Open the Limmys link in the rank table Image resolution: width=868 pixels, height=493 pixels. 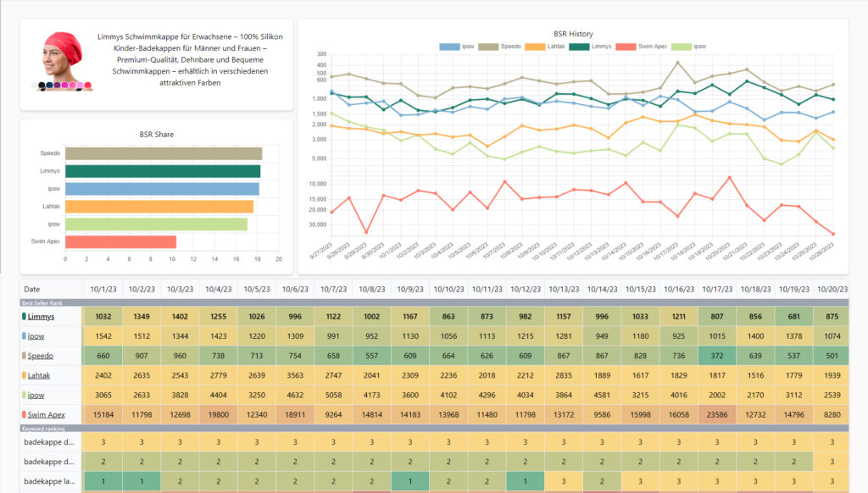coord(41,317)
